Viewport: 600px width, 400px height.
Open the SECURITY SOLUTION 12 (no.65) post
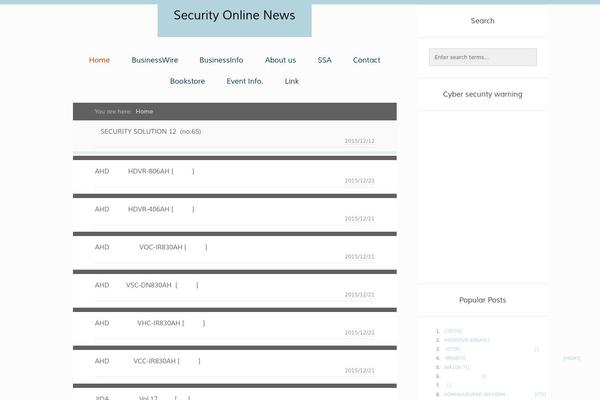150,131
